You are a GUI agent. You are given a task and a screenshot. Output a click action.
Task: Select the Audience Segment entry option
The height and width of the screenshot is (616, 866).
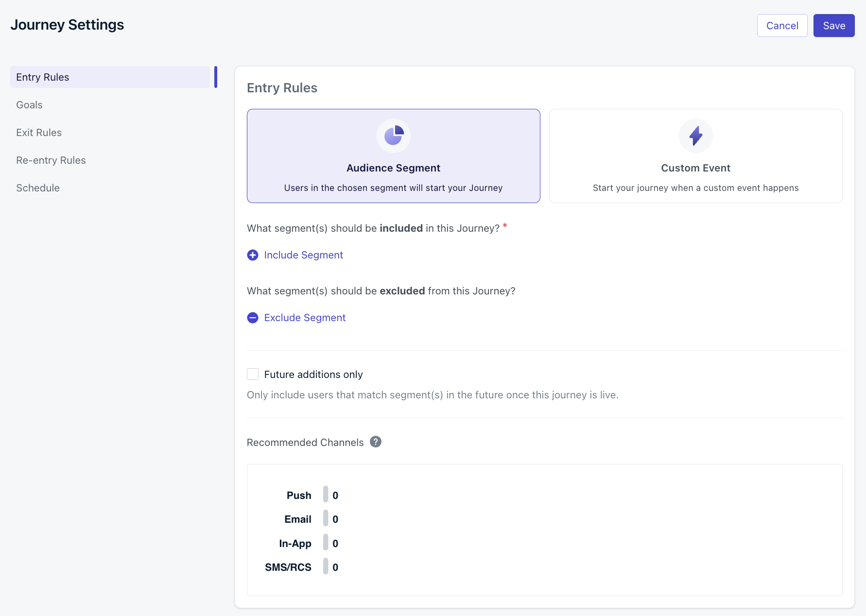pyautogui.click(x=393, y=155)
